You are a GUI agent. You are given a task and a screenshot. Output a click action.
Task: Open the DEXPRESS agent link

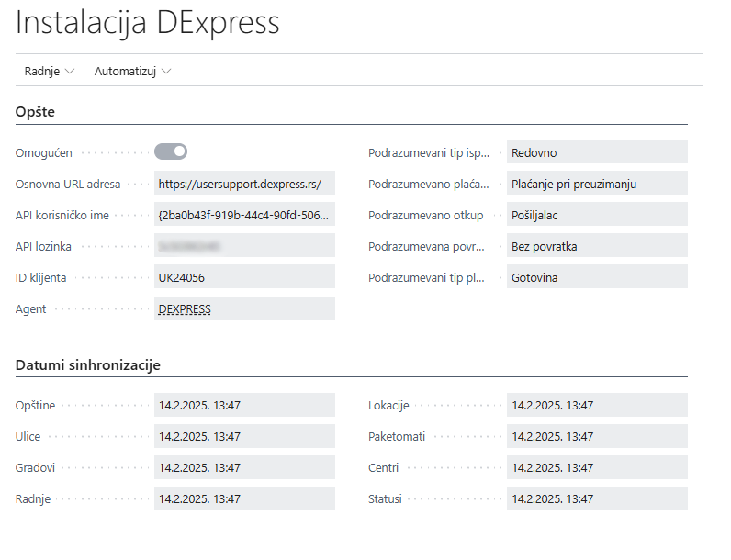(x=185, y=309)
